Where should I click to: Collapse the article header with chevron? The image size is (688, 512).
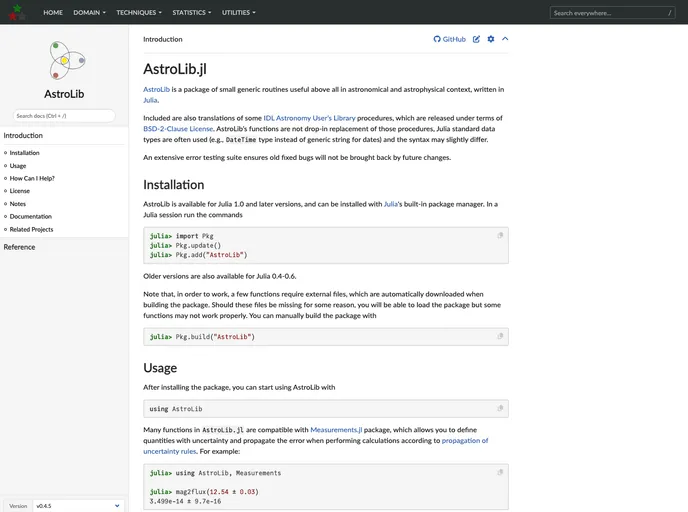[505, 39]
